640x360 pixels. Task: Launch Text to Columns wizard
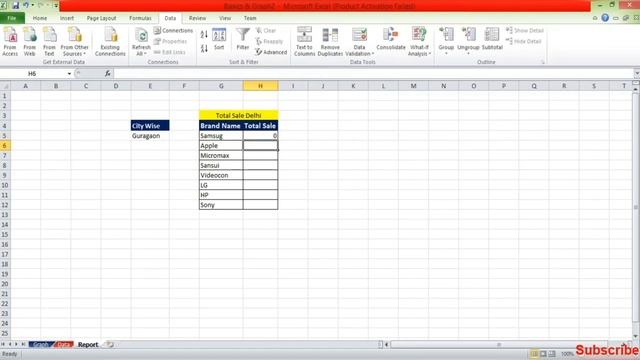[304, 41]
